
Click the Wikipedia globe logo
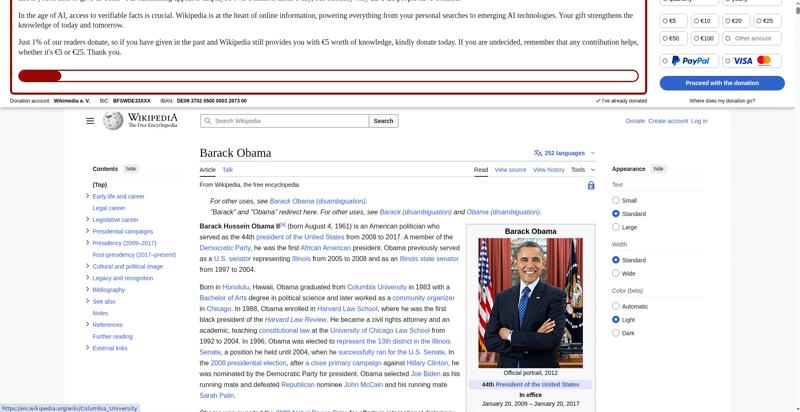[113, 121]
